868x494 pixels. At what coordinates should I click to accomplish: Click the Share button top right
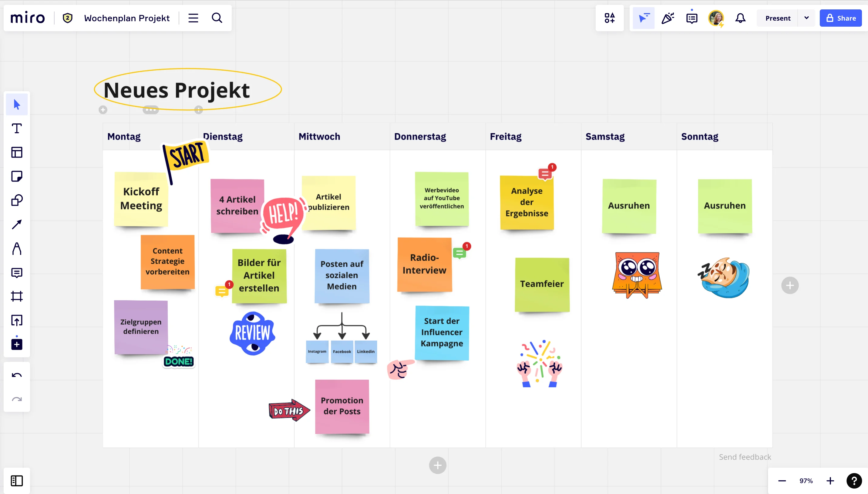(842, 18)
